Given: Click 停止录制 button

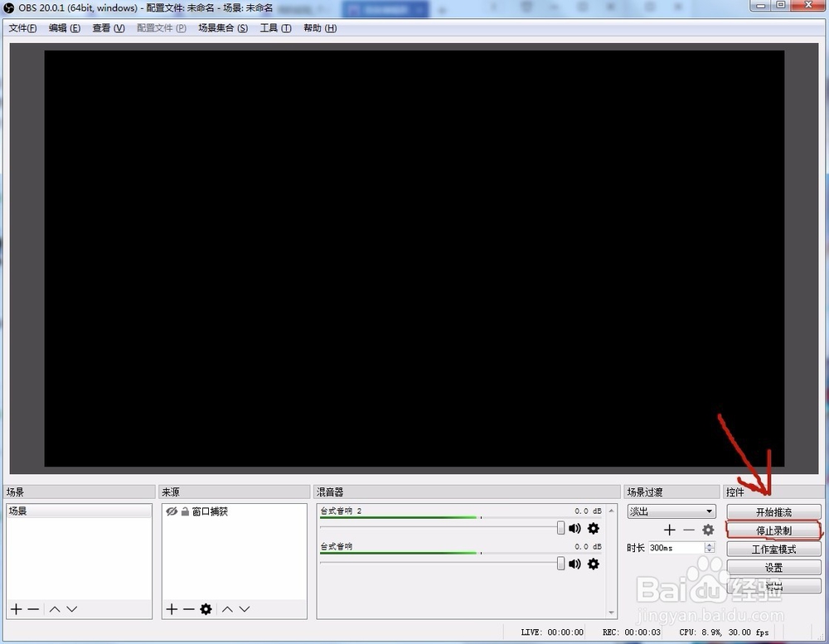Looking at the screenshot, I should pyautogui.click(x=773, y=530).
